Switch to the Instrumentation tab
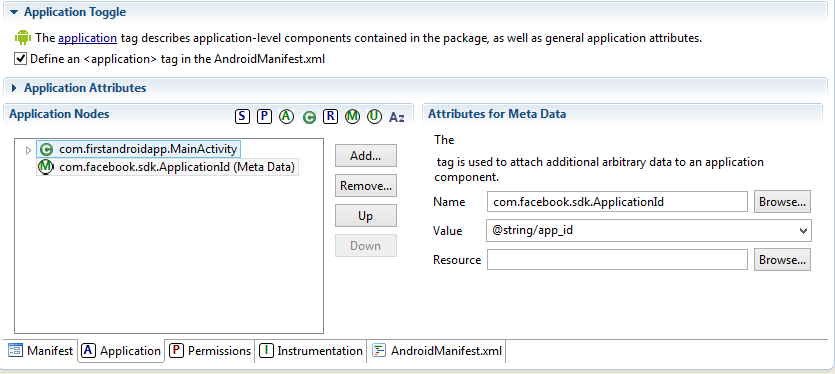The width and height of the screenshot is (835, 374). click(310, 351)
